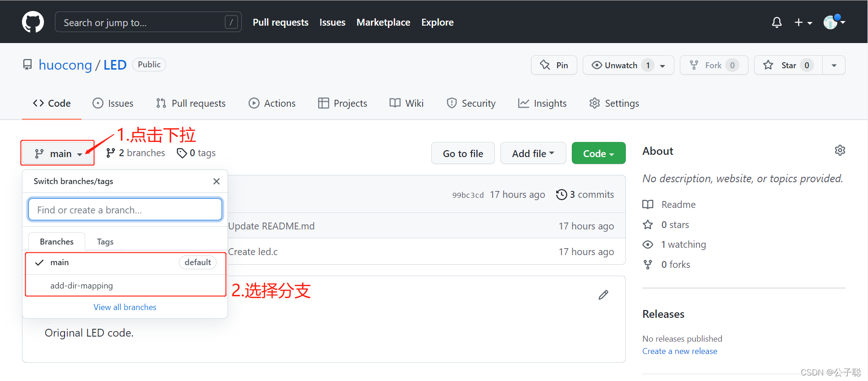Open the 3 commits history
The image size is (868, 381).
tap(585, 195)
